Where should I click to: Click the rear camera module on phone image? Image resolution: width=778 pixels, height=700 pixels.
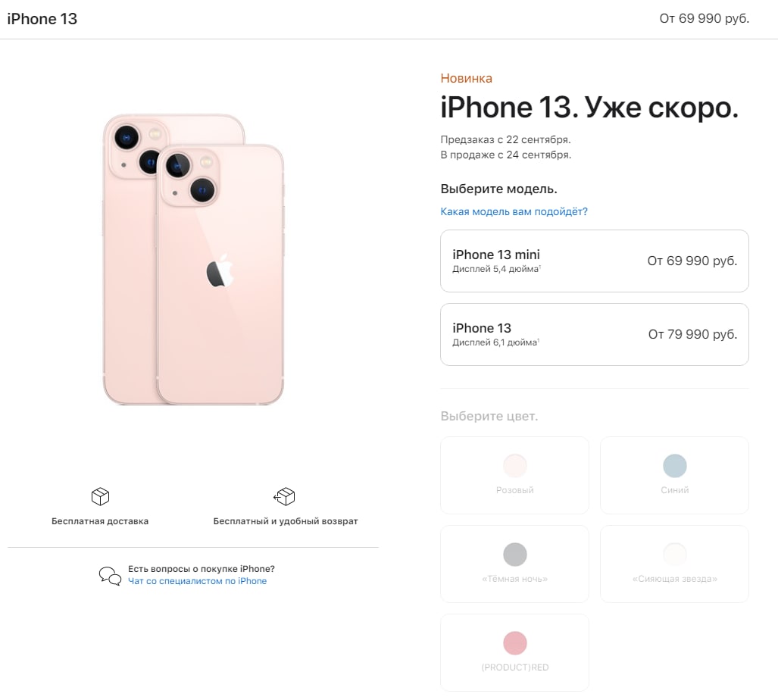189,177
